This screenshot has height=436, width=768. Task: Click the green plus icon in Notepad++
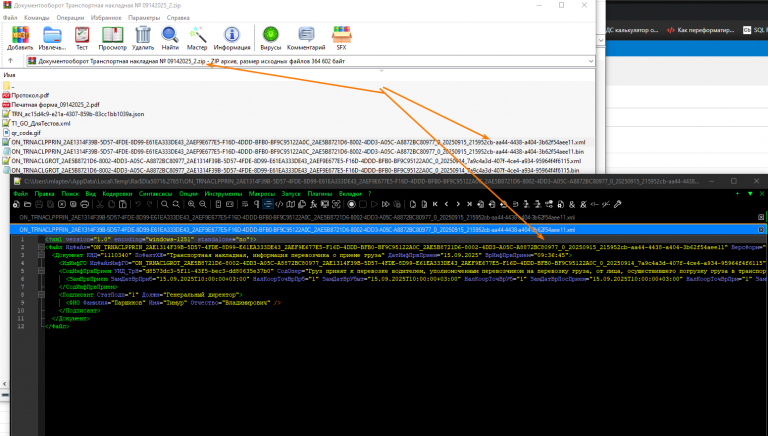point(738,194)
